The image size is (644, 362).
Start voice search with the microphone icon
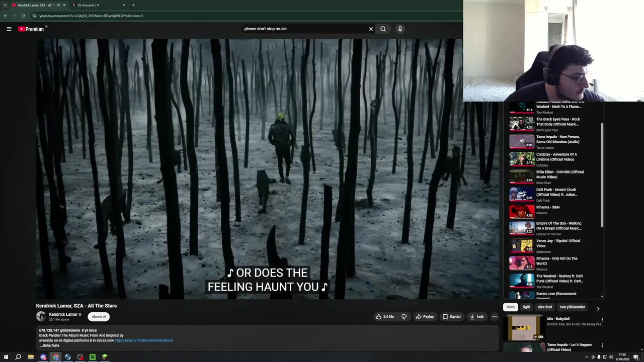tap(400, 29)
